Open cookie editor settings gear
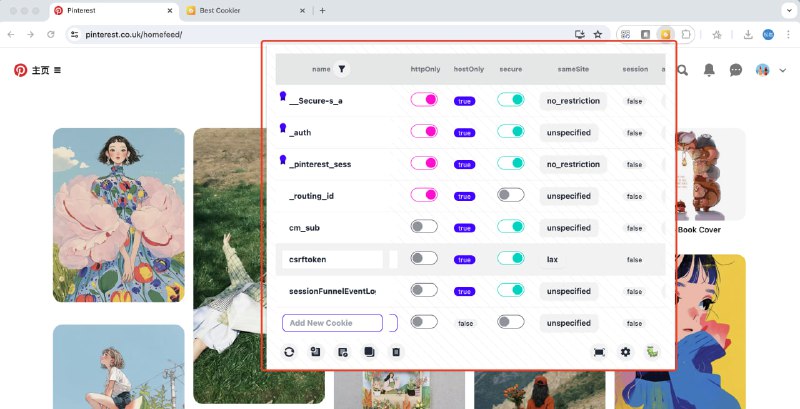The width and height of the screenshot is (800, 409). (x=626, y=352)
